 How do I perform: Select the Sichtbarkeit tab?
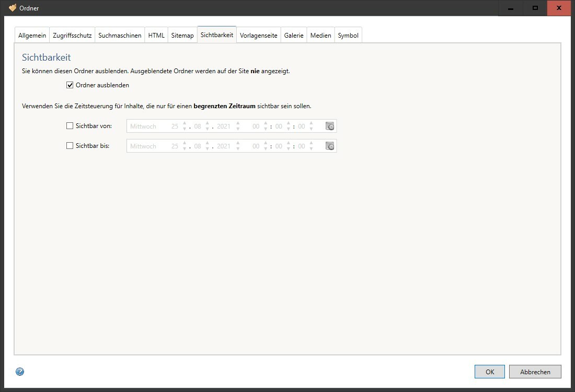point(217,35)
